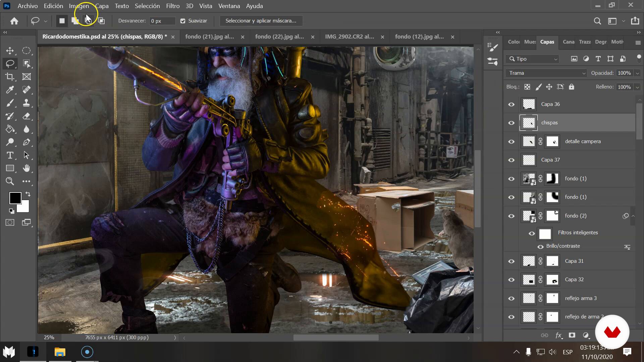The width and height of the screenshot is (644, 362).
Task: Hide the fondo (2) layer
Action: coord(511,216)
